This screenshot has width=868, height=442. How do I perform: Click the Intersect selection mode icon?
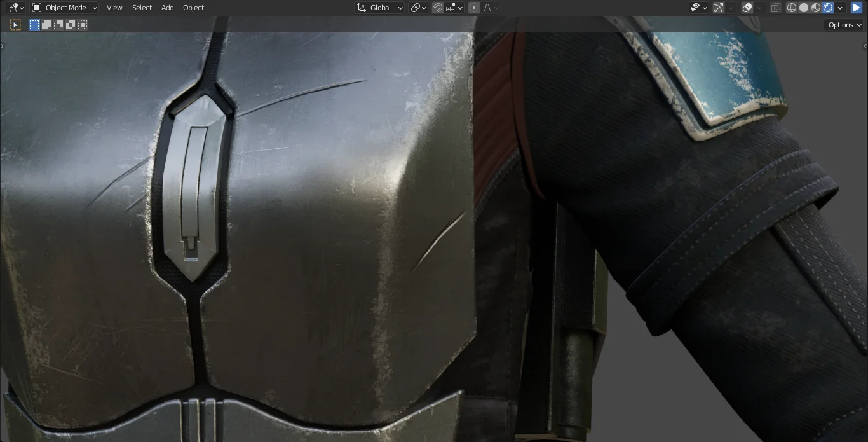81,25
